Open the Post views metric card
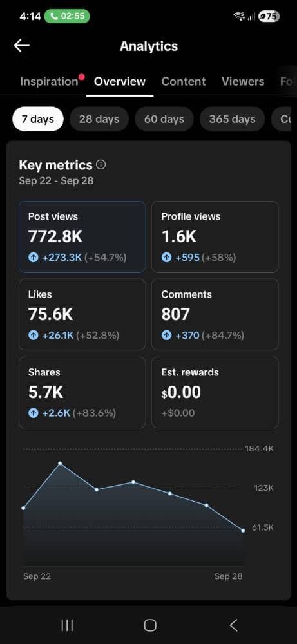297x644 pixels. [82, 237]
